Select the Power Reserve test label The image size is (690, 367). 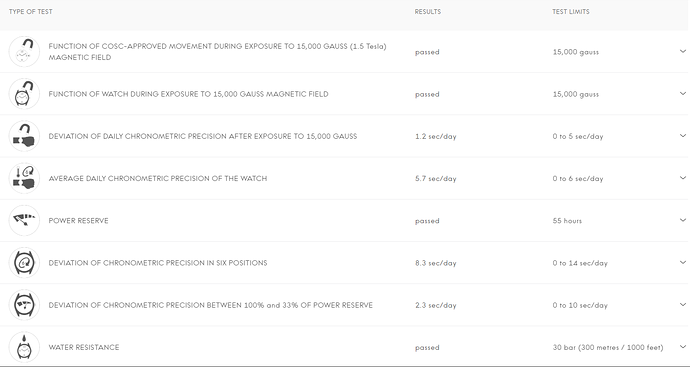(78, 220)
